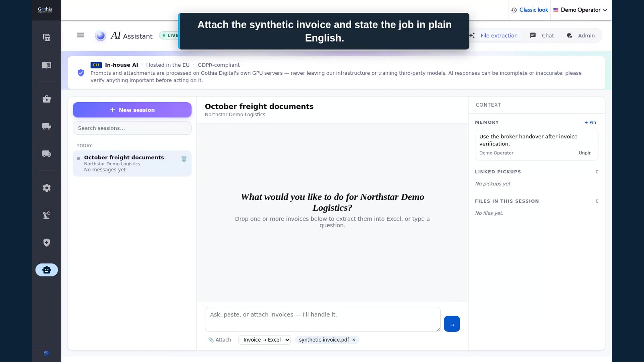Viewport: 644px width, 362px height.
Task: Open the second truck icon in the sidebar
Action: coord(47,154)
